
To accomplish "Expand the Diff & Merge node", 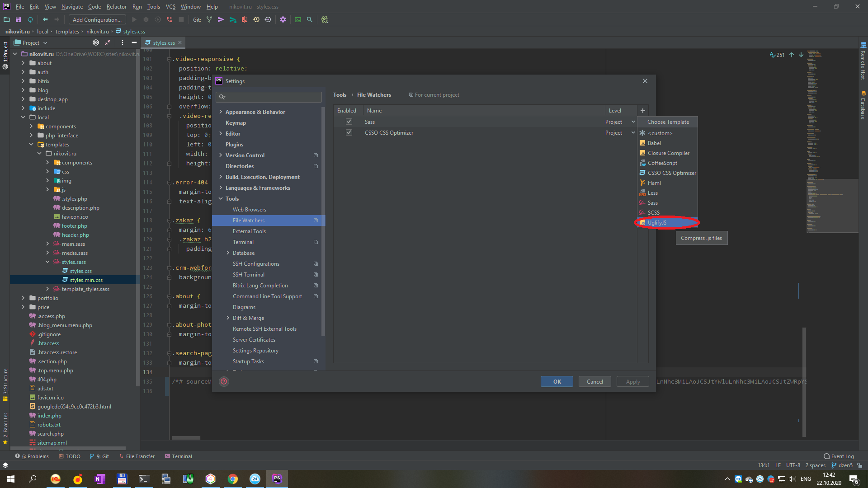I will pyautogui.click(x=228, y=318).
